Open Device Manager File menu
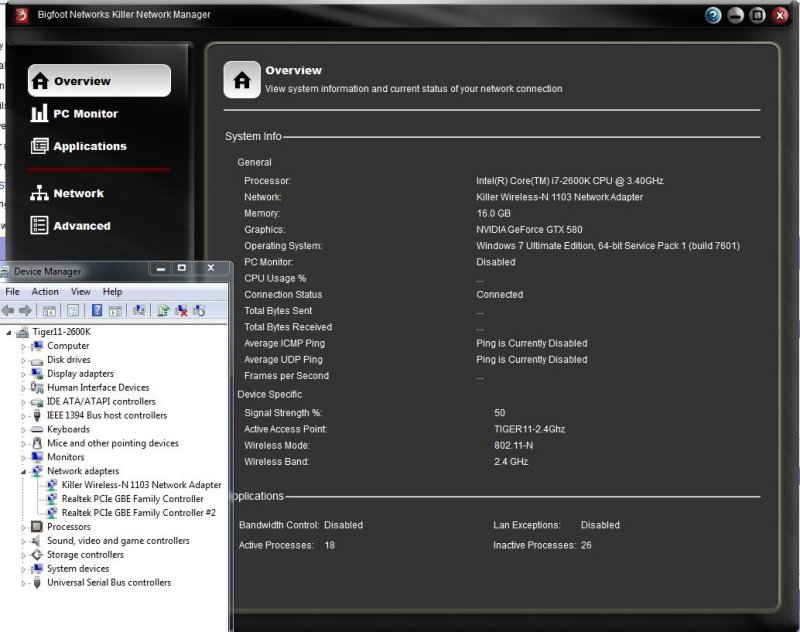 pyautogui.click(x=12, y=291)
